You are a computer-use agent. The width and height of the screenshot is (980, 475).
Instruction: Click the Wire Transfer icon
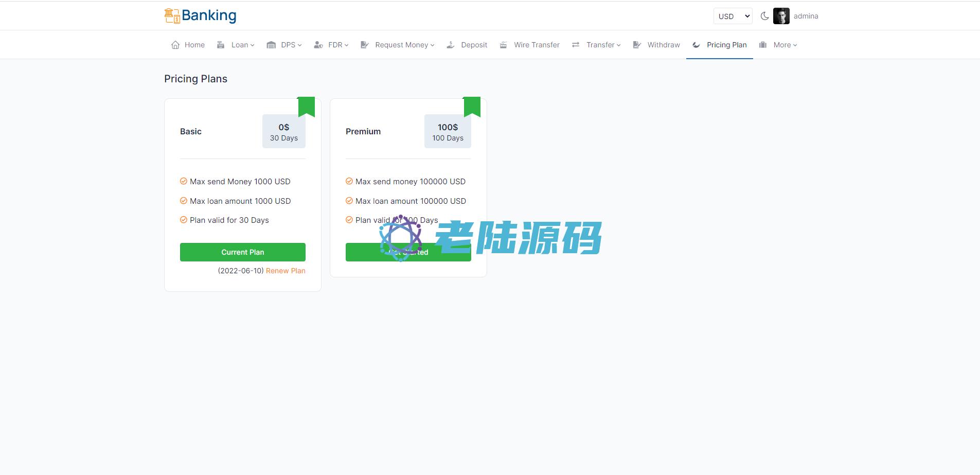tap(504, 45)
